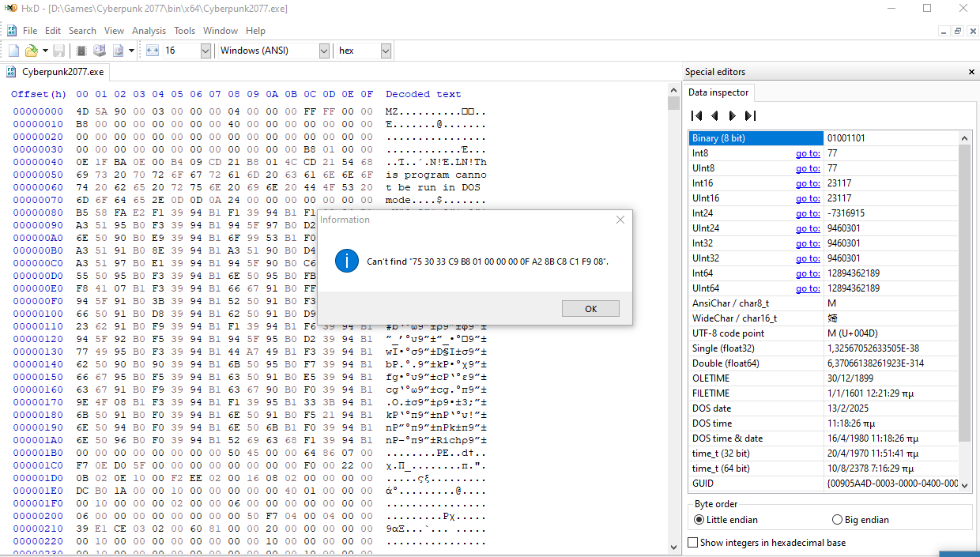Click the Single (float32) row label
Screen dimensions: 980x557
(723, 348)
